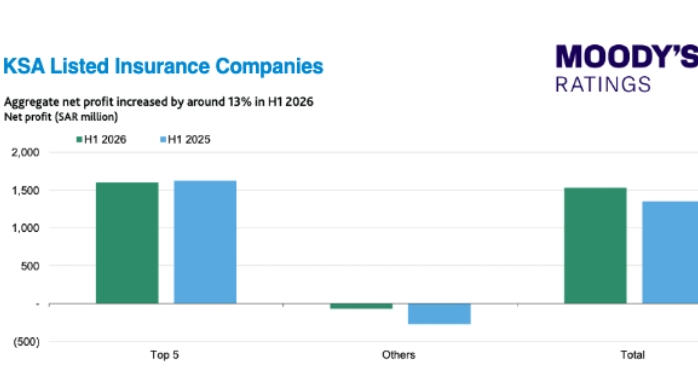The height and width of the screenshot is (392, 698).
Task: Select the blue Top 5 bar
Action: tap(205, 242)
